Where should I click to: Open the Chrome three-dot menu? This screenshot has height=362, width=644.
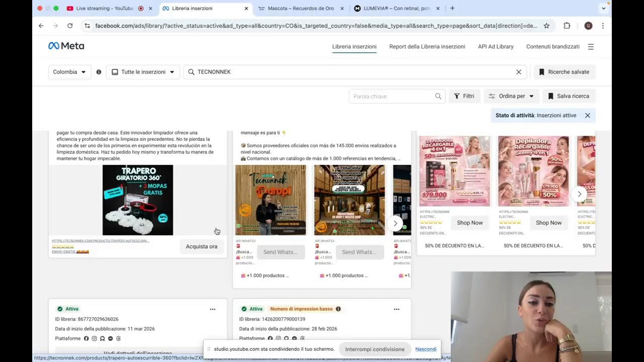click(603, 26)
